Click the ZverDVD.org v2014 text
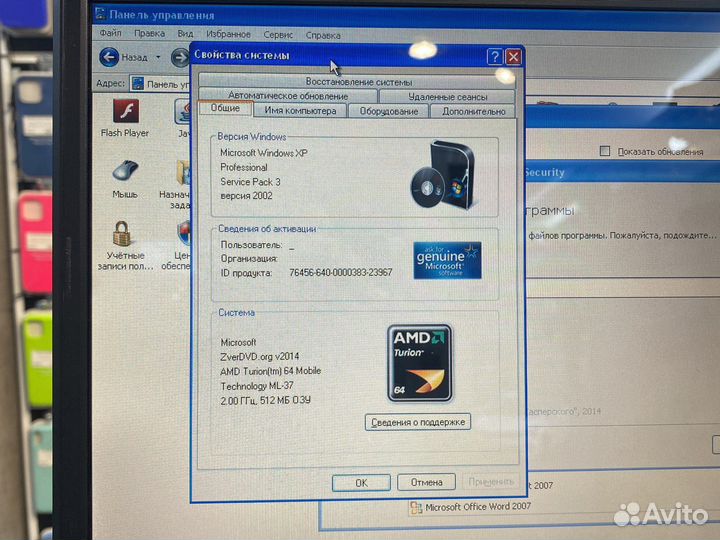Screen dimensions: 720x540 tap(259, 356)
